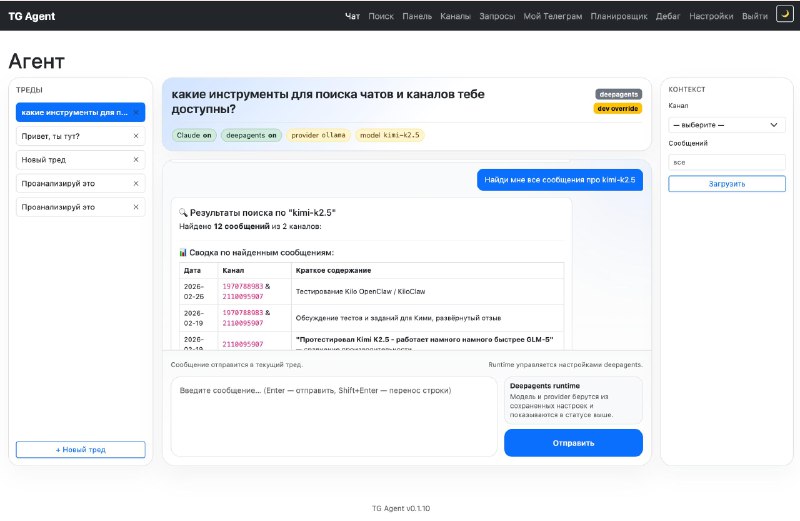This screenshot has height=521, width=800.
Task: Click the 'model kimi-k2.5' badge
Action: [390, 135]
